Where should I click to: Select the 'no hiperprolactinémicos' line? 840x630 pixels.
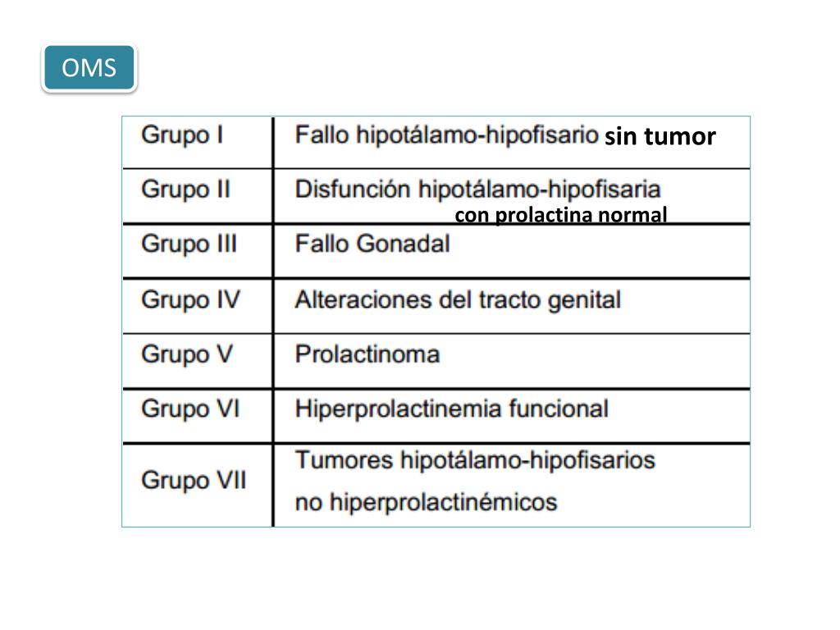pyautogui.click(x=425, y=502)
